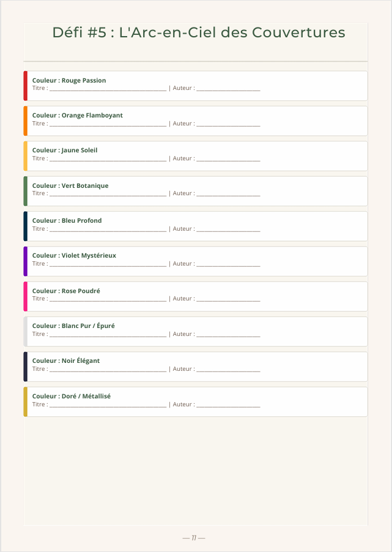The image size is (392, 552).
Task: Click the Auteur line under Vert Botanique
Action: [228, 193]
